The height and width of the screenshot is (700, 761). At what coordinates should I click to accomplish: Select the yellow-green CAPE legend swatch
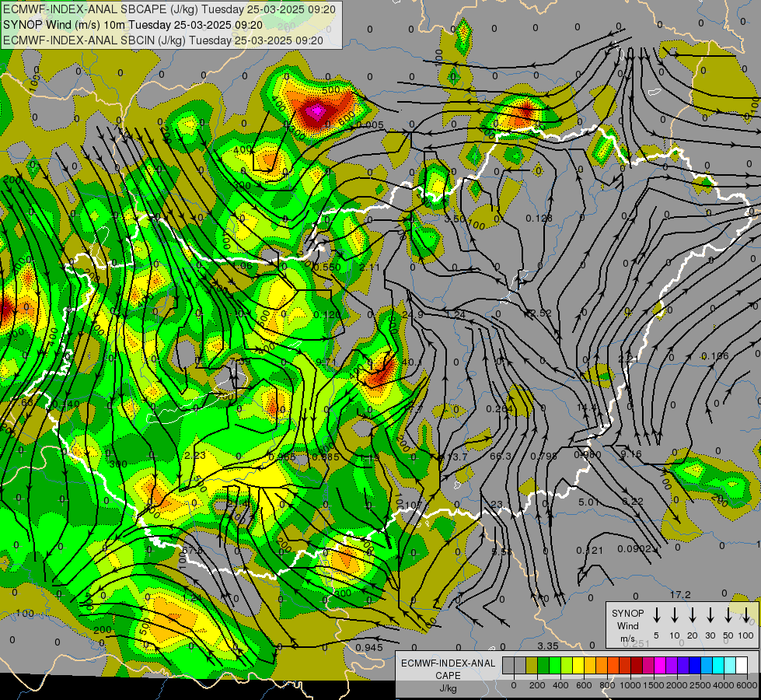567,665
